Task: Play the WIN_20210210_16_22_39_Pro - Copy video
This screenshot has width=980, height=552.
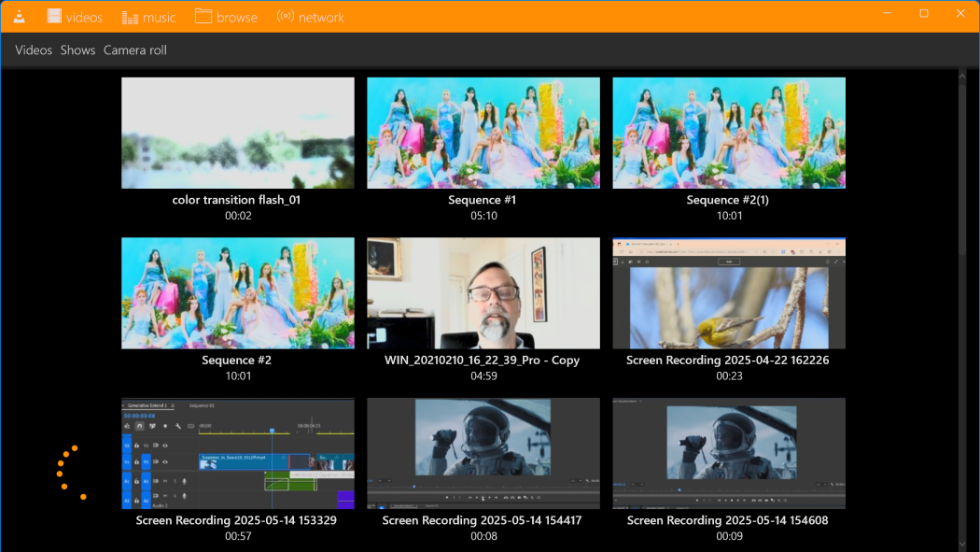Action: [x=483, y=292]
